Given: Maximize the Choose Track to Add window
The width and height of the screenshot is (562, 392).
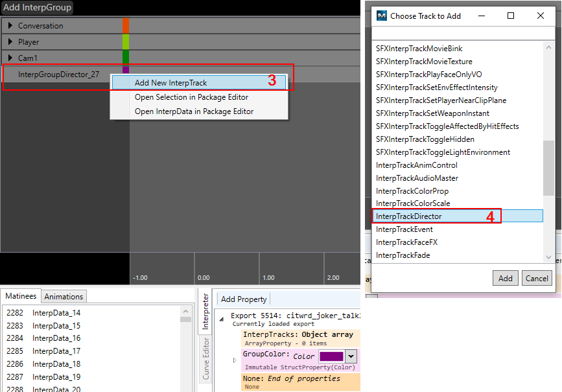Looking at the screenshot, I should (x=511, y=16).
